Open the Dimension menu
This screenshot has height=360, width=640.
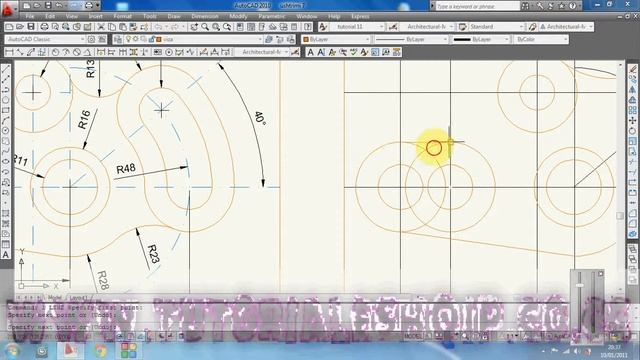(x=205, y=16)
